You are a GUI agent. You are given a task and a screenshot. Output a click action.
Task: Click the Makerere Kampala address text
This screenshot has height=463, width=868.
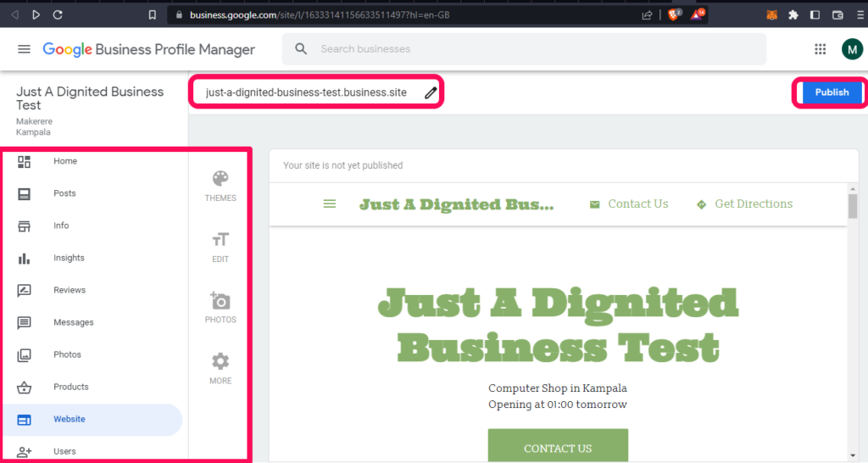coord(34,127)
